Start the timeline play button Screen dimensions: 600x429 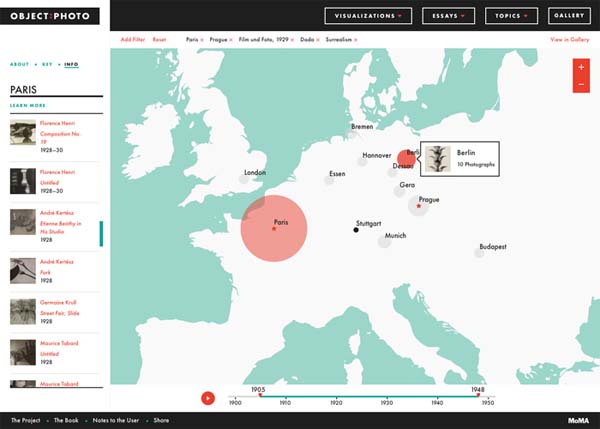[x=208, y=398]
